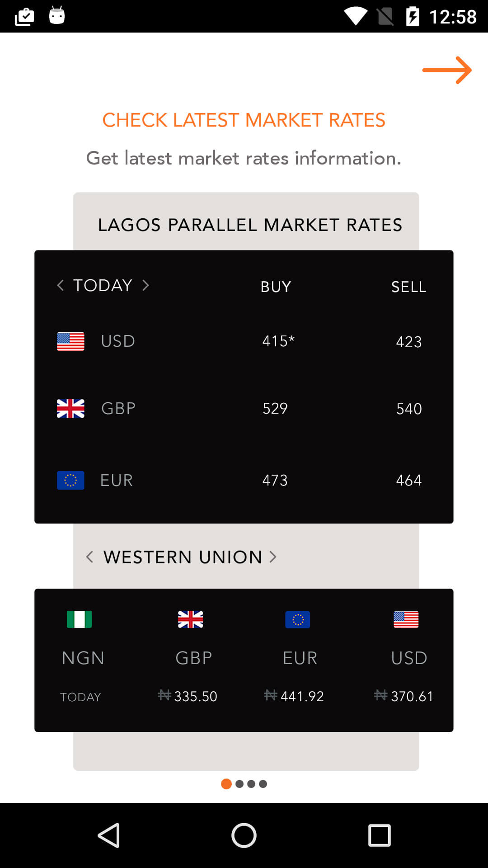Screen dimensions: 488x868
Task: Tap the EUR flag in market rates
Action: click(70, 480)
